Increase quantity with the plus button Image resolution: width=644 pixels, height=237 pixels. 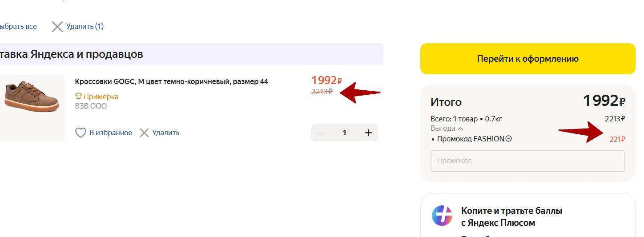368,133
